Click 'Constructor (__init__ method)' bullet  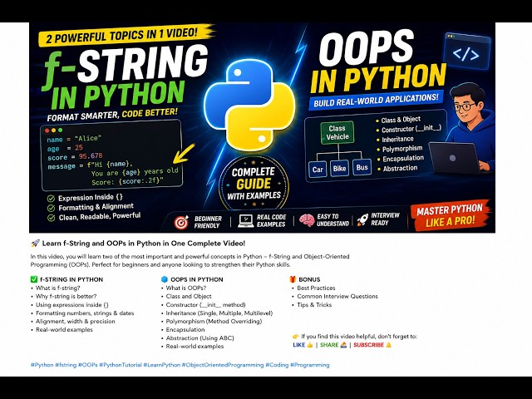point(205,305)
